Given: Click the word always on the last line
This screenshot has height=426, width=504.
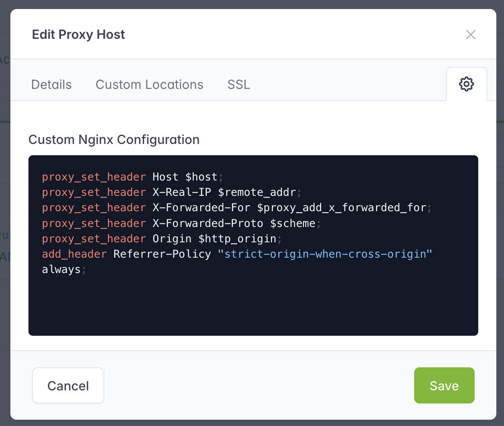Looking at the screenshot, I should point(61,269).
